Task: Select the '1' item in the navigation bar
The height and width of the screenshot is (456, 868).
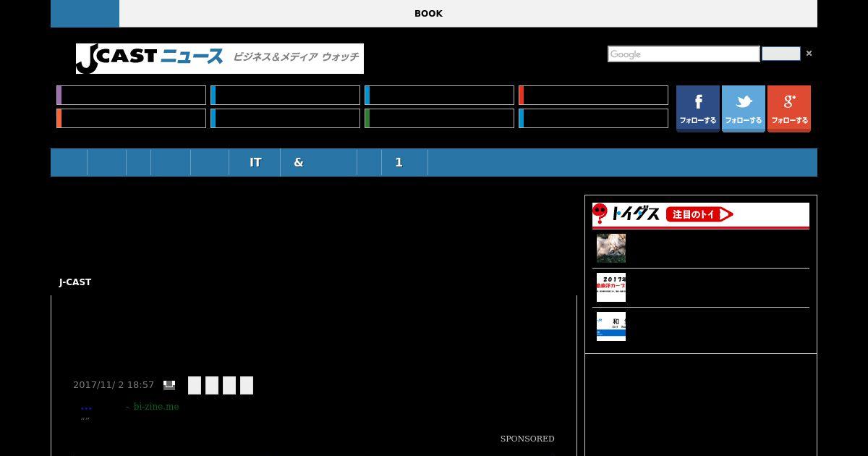Action: (x=399, y=163)
